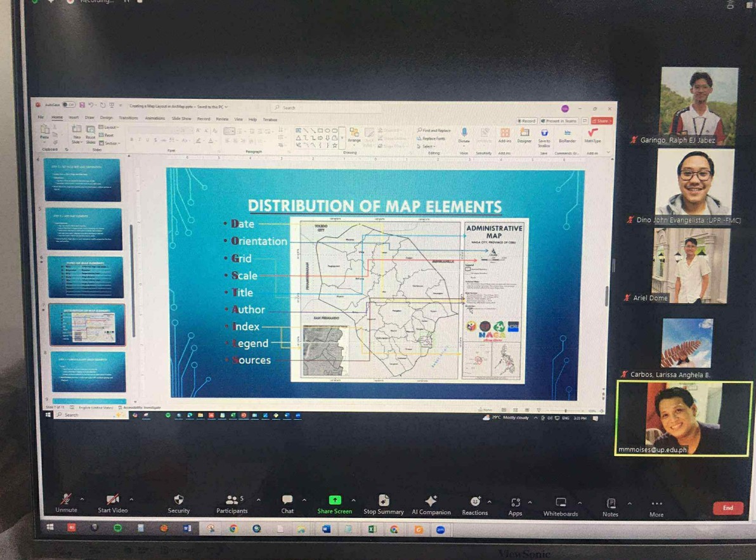Open the Insert ribbon tab
Screen dimensions: 756x560
74,117
